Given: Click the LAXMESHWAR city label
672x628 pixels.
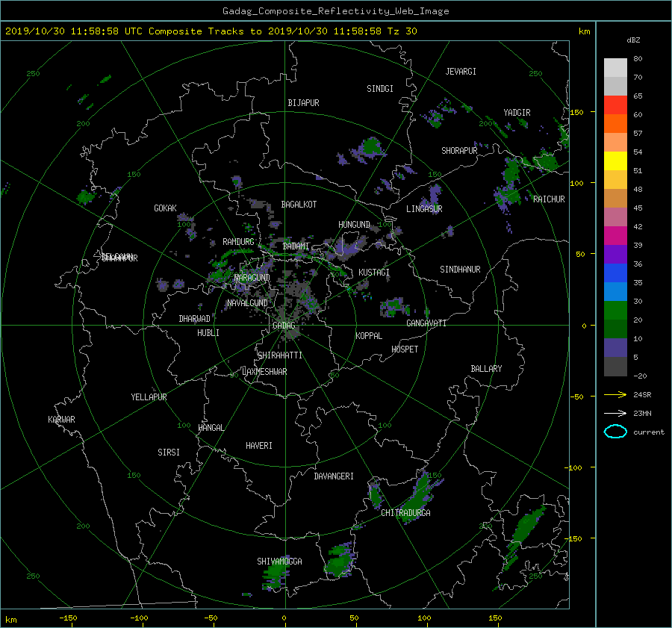Looking at the screenshot, I should coord(264,372).
